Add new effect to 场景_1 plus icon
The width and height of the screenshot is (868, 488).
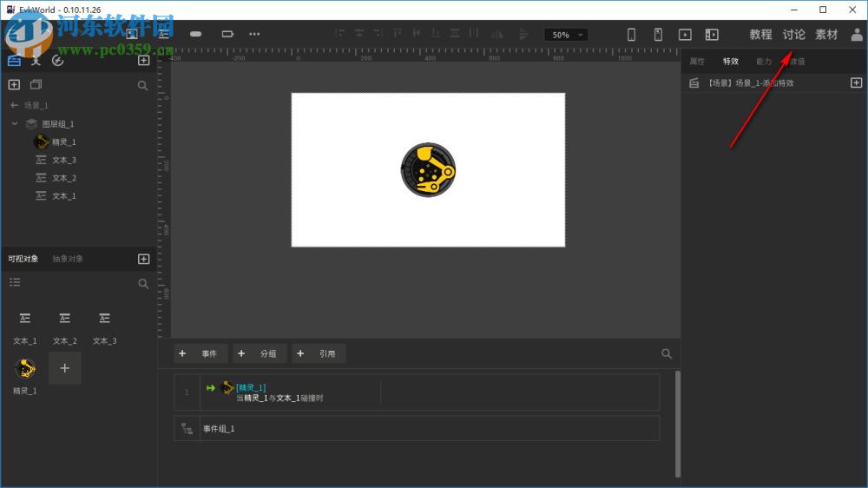click(857, 82)
